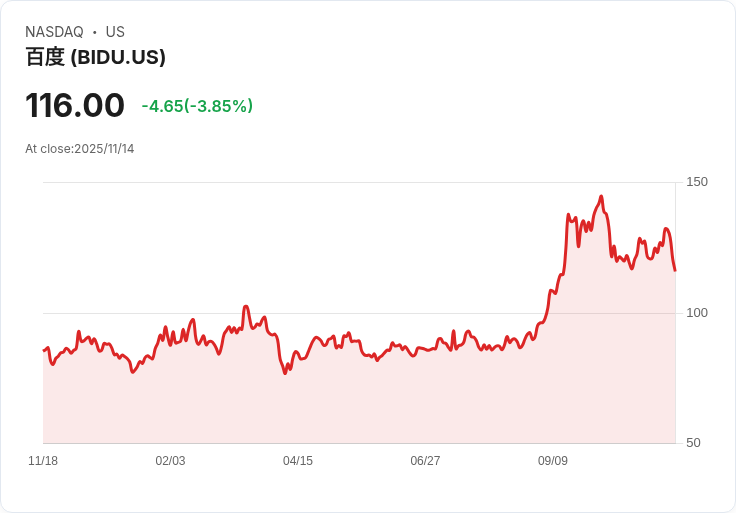The height and width of the screenshot is (513, 736).
Task: Click the 百度 (BIDU.US) stock title
Action: click(x=95, y=57)
